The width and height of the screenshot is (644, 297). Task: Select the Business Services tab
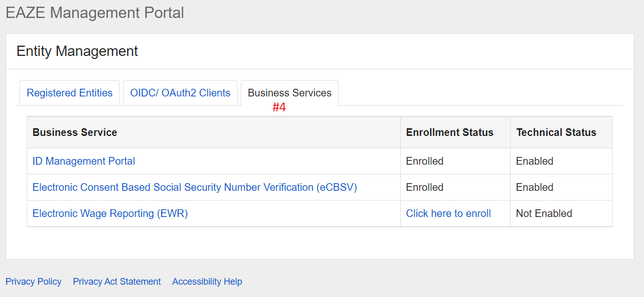click(289, 93)
